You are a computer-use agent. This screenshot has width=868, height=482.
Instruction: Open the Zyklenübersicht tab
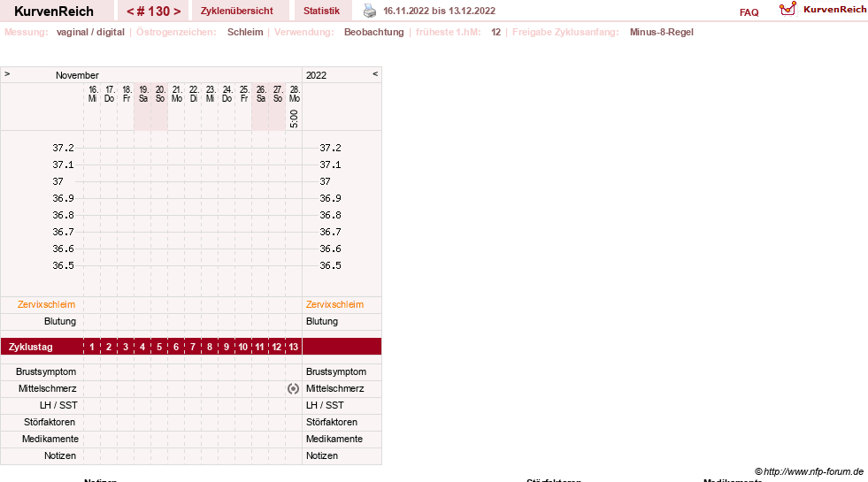pyautogui.click(x=237, y=11)
